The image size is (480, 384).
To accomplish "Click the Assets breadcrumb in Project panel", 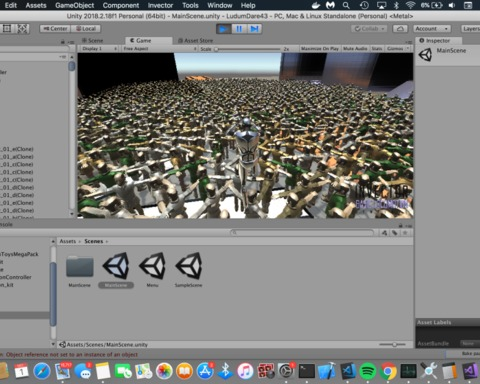I will coord(68,241).
